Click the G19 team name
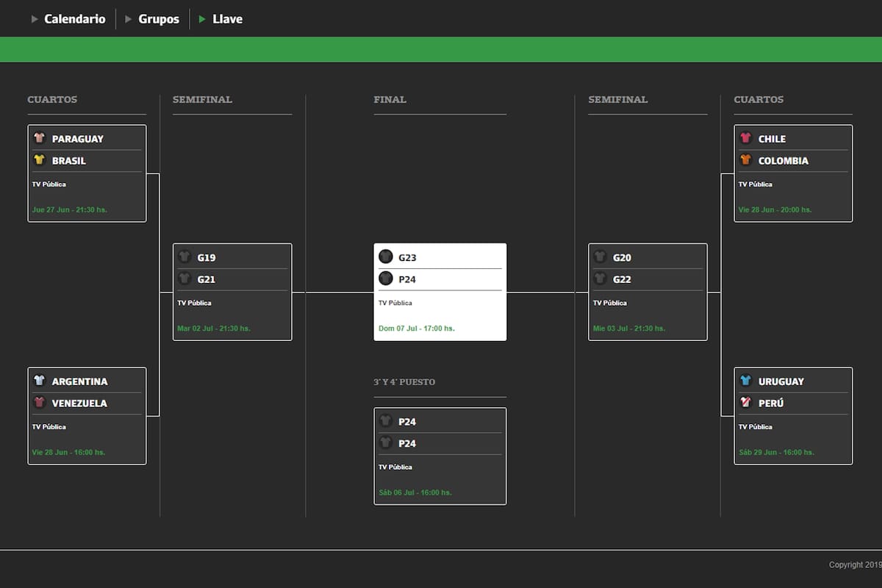882x588 pixels. click(x=207, y=258)
